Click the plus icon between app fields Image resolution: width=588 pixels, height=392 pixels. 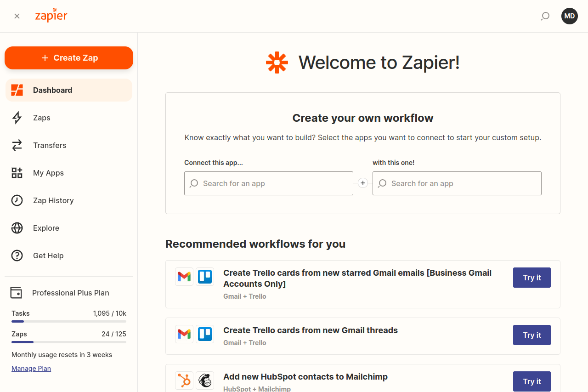[363, 183]
